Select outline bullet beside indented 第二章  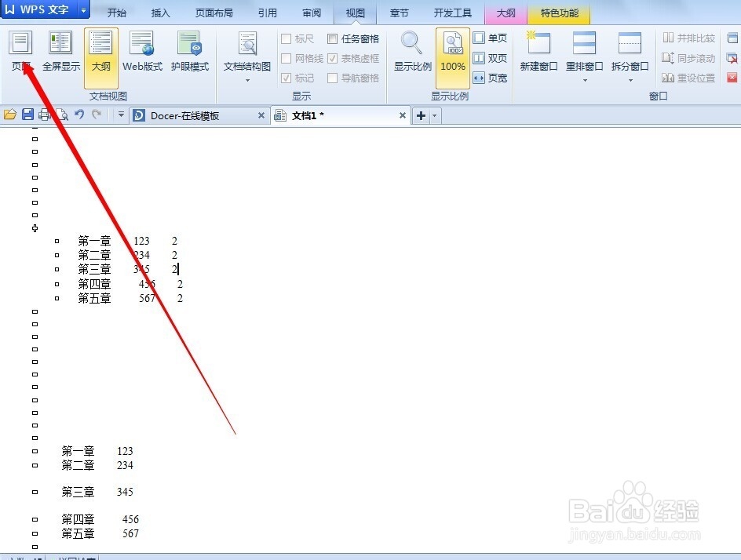pyautogui.click(x=57, y=255)
